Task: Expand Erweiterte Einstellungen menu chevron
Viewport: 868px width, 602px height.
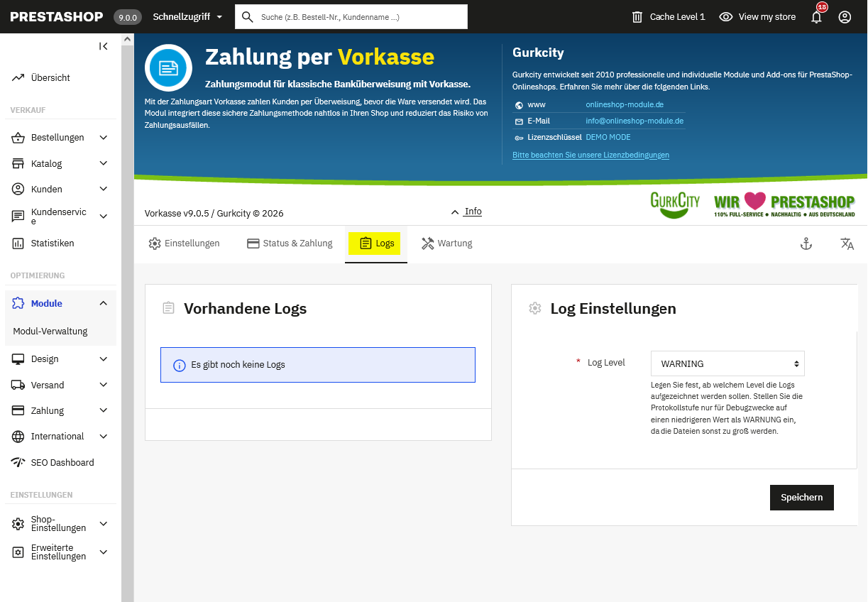Action: click(104, 552)
